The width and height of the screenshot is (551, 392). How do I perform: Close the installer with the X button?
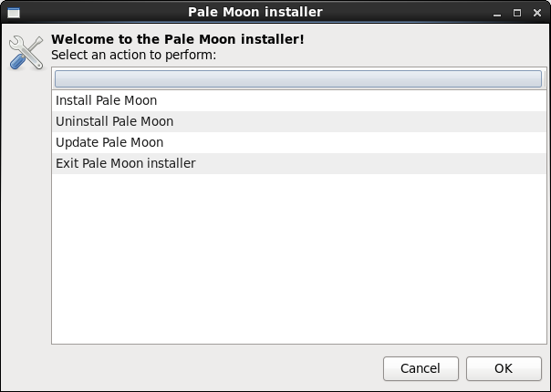pos(536,13)
